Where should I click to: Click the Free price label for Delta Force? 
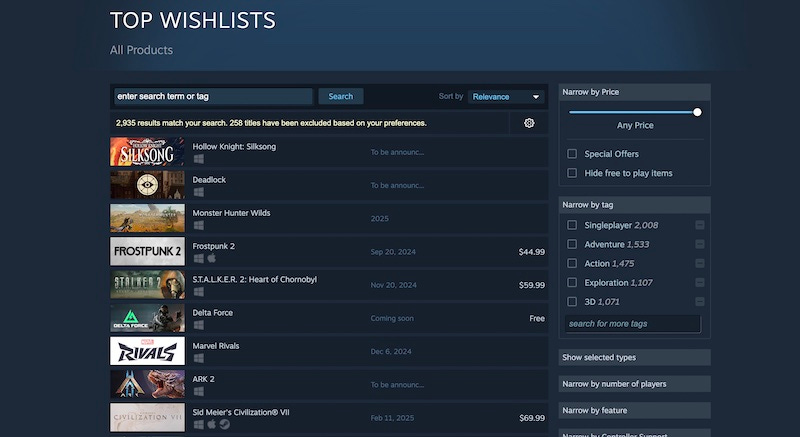click(537, 318)
